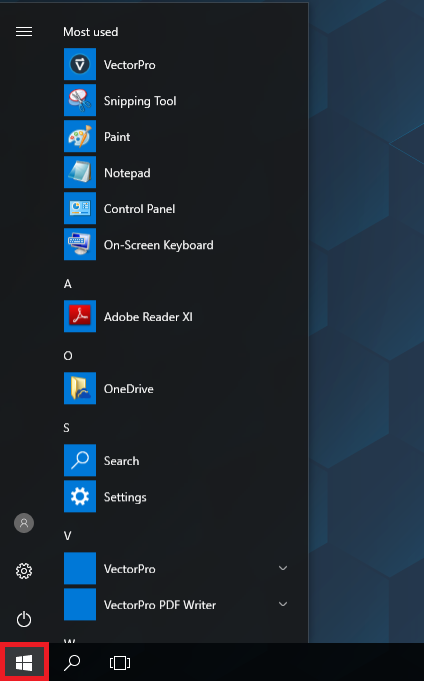Click the Notepad label text
The height and width of the screenshot is (681, 424).
click(x=127, y=173)
